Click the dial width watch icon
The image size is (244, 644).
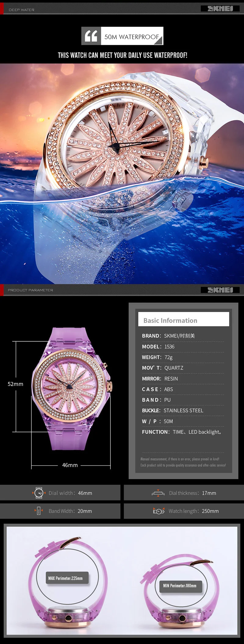coord(39,493)
